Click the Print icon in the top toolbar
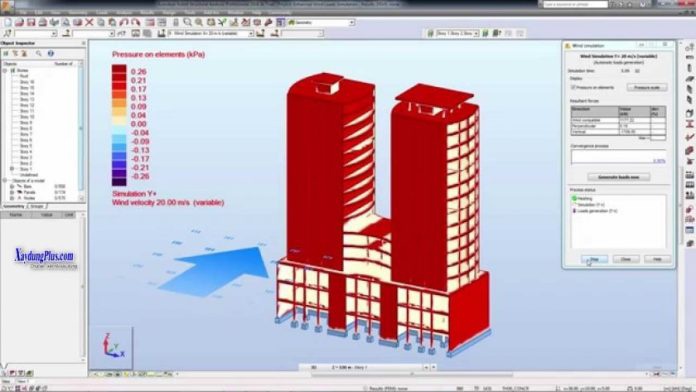 click(x=43, y=22)
